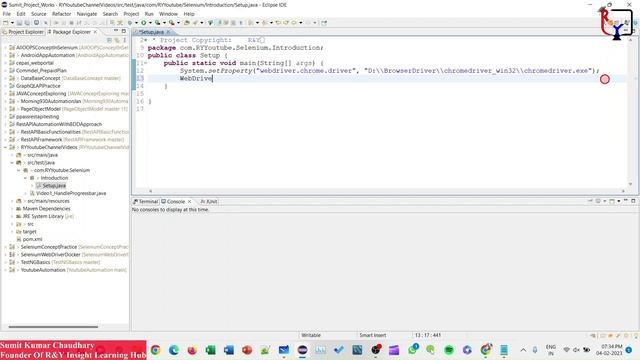Click the Collapse All icon in Package Explorer
This screenshot has height=360, width=640.
109,40
